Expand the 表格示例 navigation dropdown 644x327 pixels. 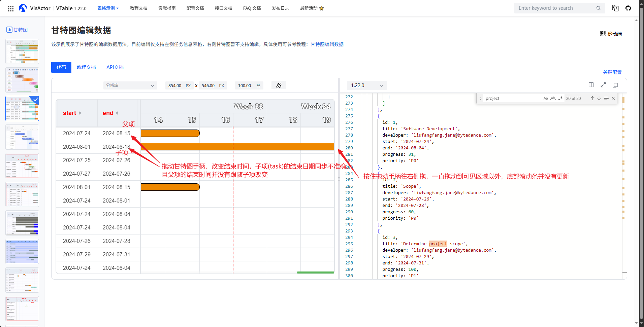(108, 8)
